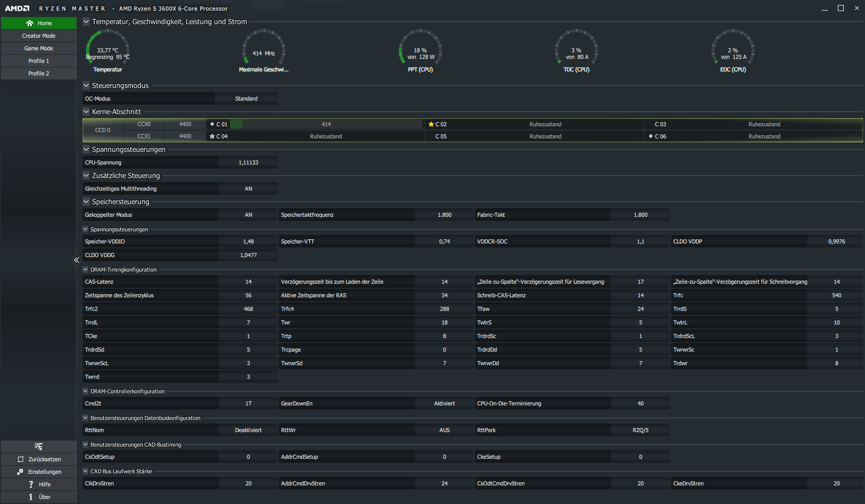The image size is (865, 504).
Task: Click the PPT (CPU) gauge dial
Action: tap(420, 47)
